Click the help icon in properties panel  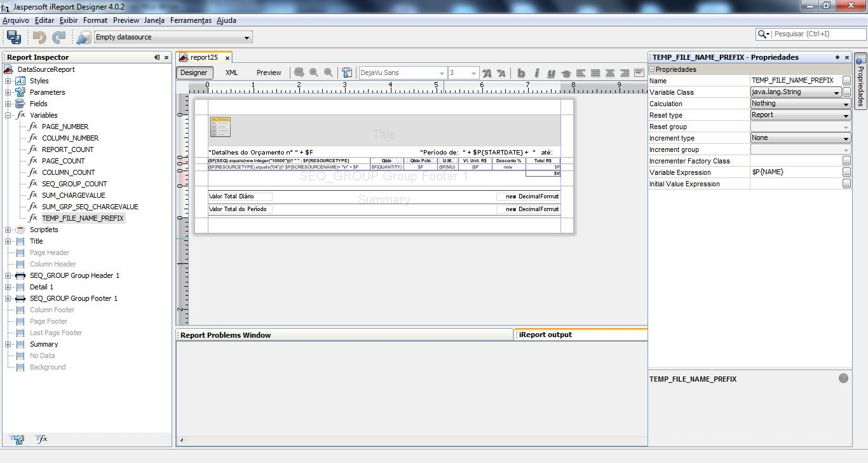pyautogui.click(x=843, y=378)
